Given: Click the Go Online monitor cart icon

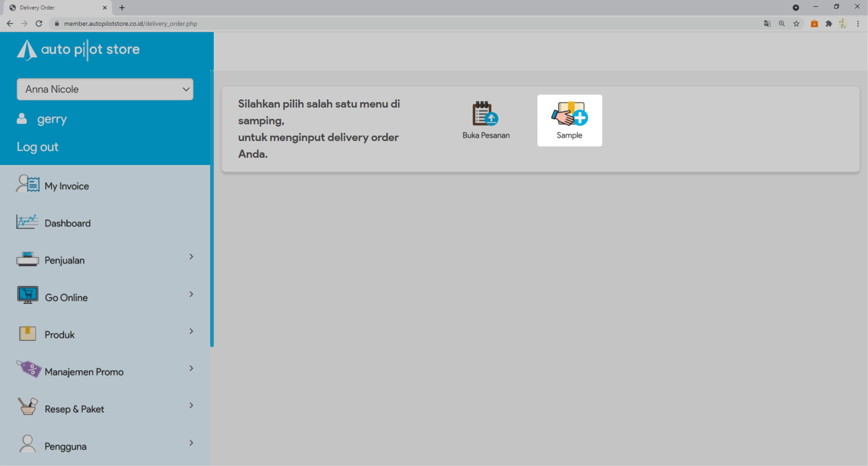Looking at the screenshot, I should click(x=28, y=295).
